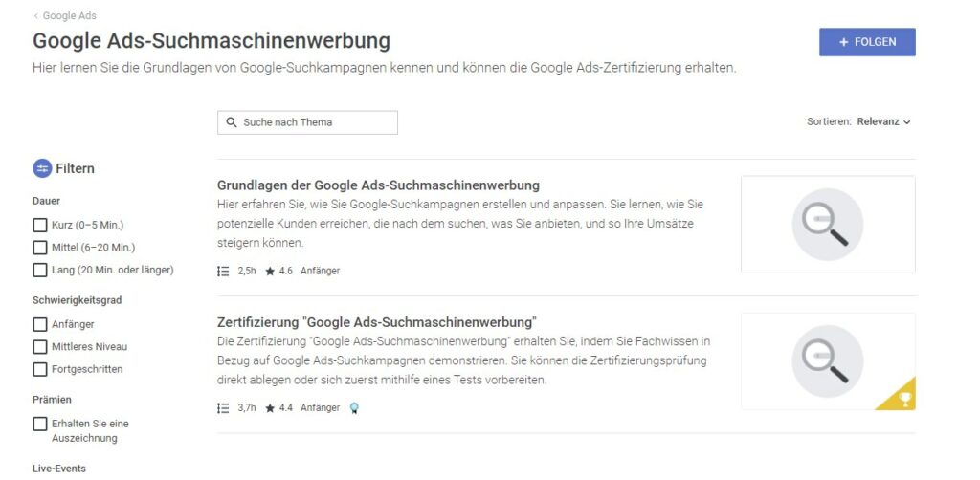Click the blue Filtern sliders icon
This screenshot has height=480, width=980.
pos(42,168)
